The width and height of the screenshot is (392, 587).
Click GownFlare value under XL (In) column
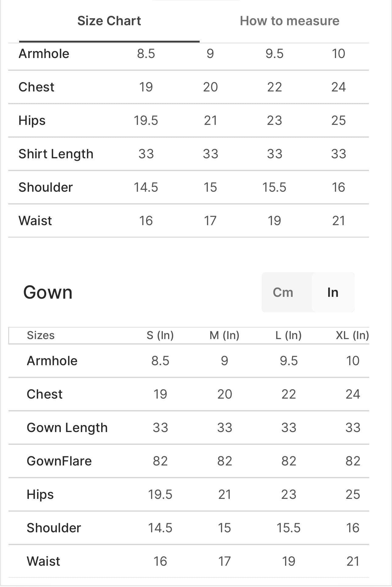[353, 461]
